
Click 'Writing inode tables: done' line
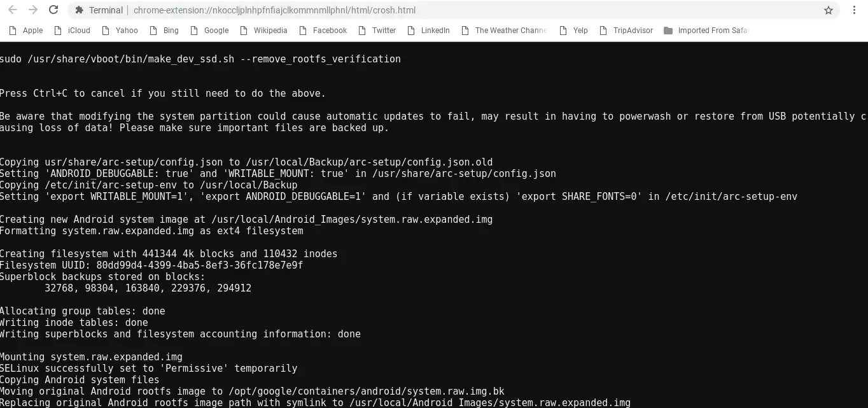pos(74,322)
